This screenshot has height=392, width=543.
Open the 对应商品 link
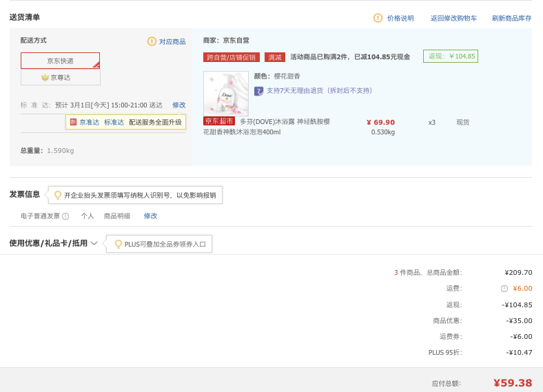(x=172, y=41)
